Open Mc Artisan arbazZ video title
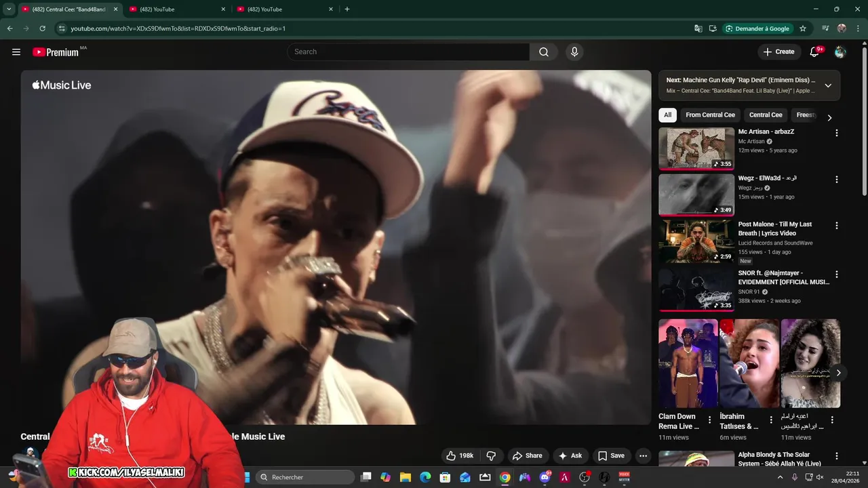 tap(766, 131)
